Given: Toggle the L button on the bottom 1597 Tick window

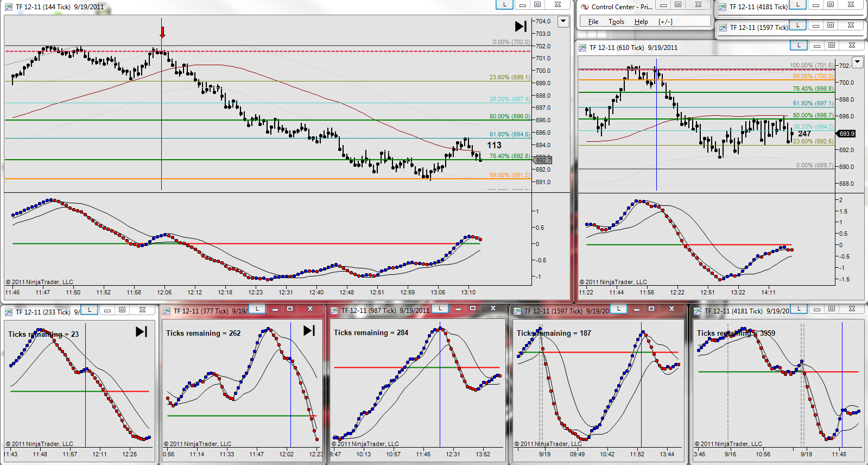Looking at the screenshot, I should (x=618, y=309).
